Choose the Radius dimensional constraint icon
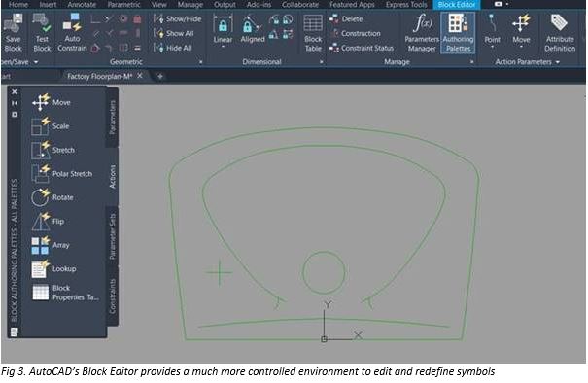The height and width of the screenshot is (383, 588). [x=274, y=19]
